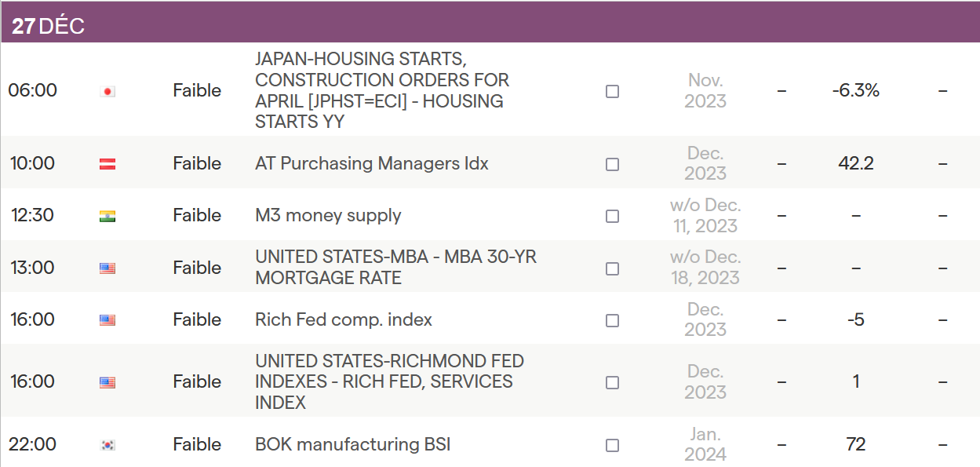
Task: Toggle the Rich Fed comp. index checkbox
Action: coord(612,320)
